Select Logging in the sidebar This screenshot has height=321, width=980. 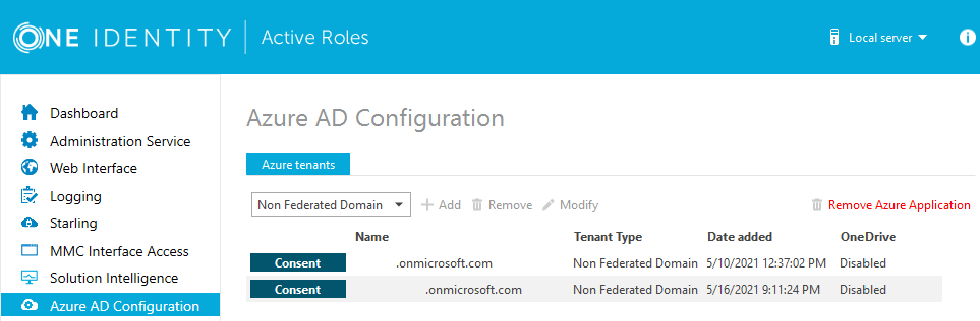click(75, 196)
